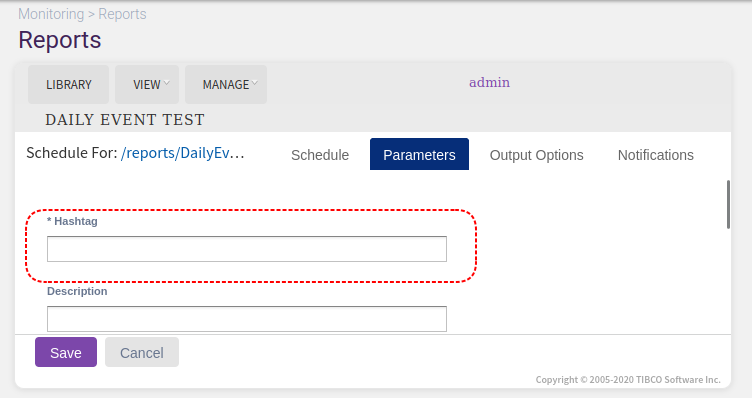Open the LIBRARY button

coord(68,84)
